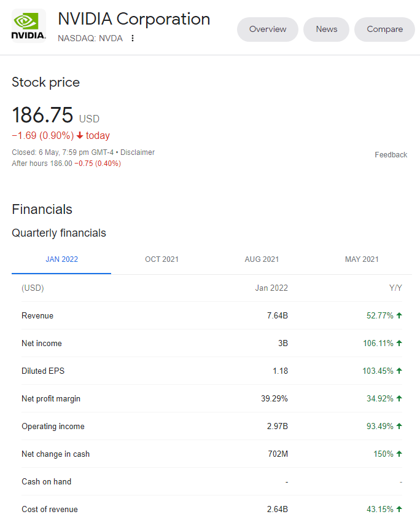This screenshot has width=420, height=525.
Task: Click the Cost of revenue up arrow
Action: tap(399, 509)
